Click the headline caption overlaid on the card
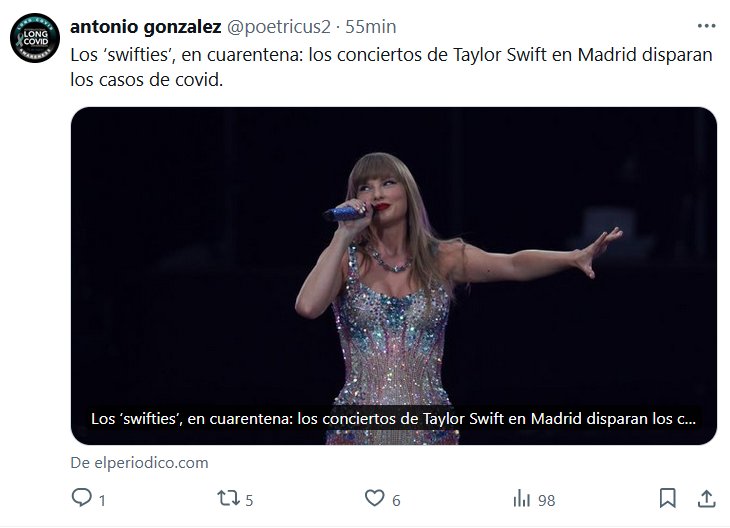Image resolution: width=730 pixels, height=528 pixels. coord(392,417)
